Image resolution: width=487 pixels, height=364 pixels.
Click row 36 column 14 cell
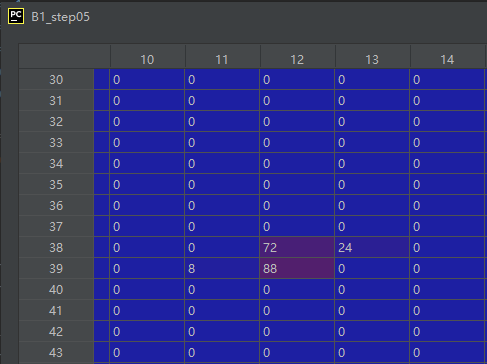447,205
